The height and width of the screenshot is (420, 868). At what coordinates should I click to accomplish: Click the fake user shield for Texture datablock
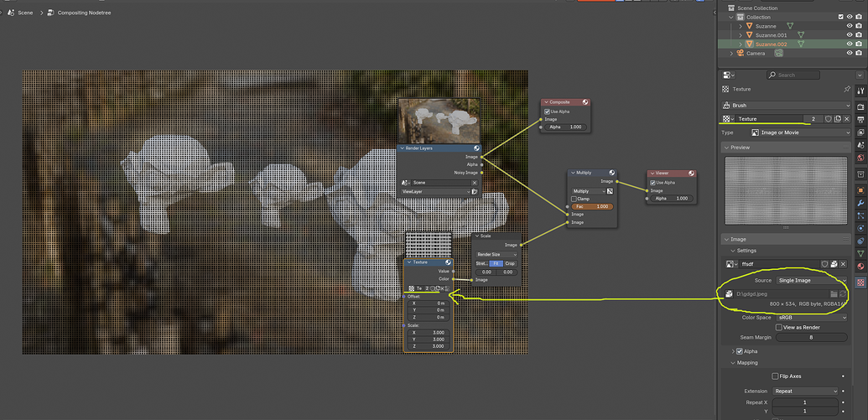pos(829,119)
